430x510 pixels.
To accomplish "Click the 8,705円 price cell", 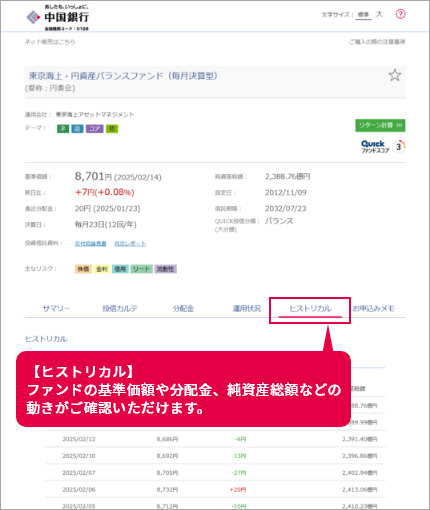I will click(167, 473).
